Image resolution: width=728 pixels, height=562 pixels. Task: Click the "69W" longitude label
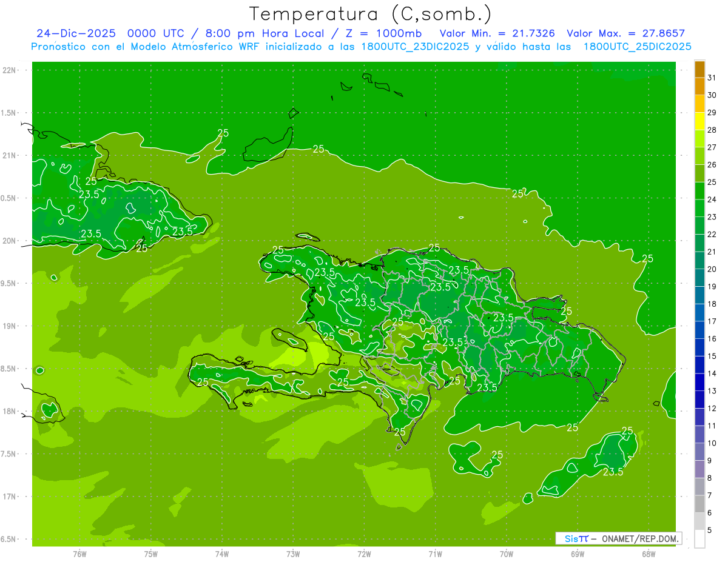(x=578, y=554)
